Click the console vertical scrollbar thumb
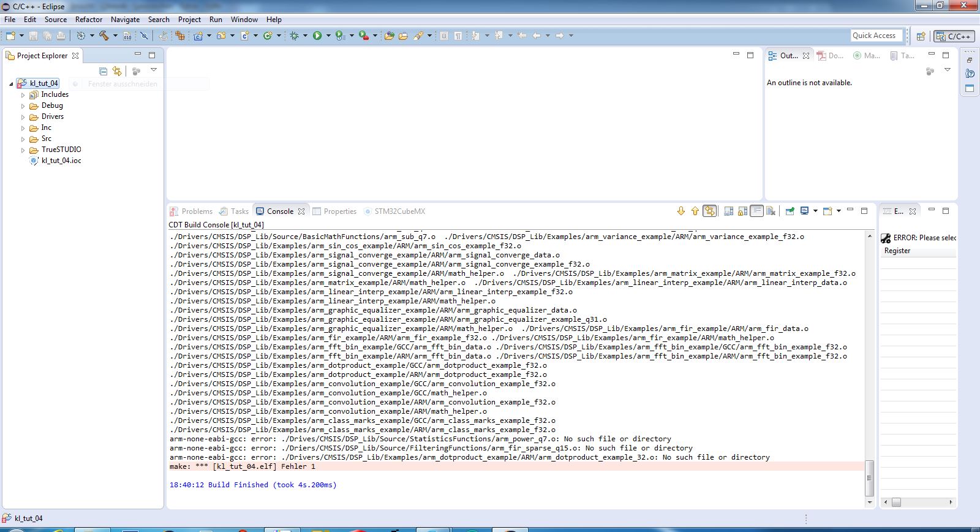This screenshot has width=980, height=532. [x=869, y=478]
